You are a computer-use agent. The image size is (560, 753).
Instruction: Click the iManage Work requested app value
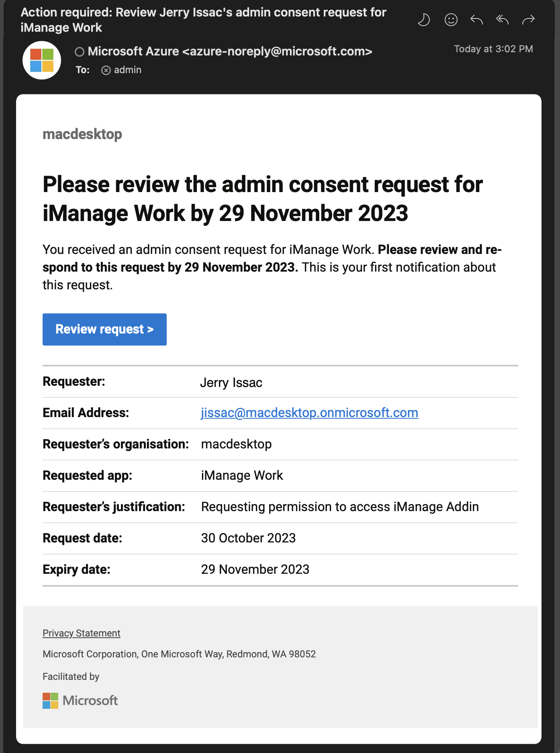pos(242,475)
